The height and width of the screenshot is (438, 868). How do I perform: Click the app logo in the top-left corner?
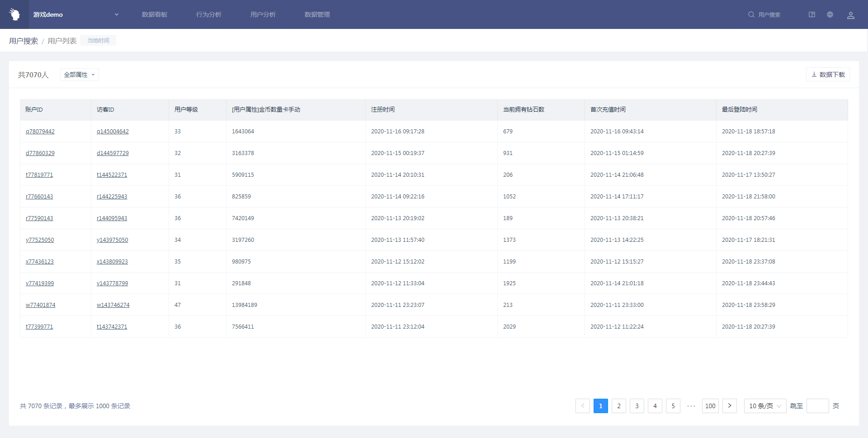14,14
